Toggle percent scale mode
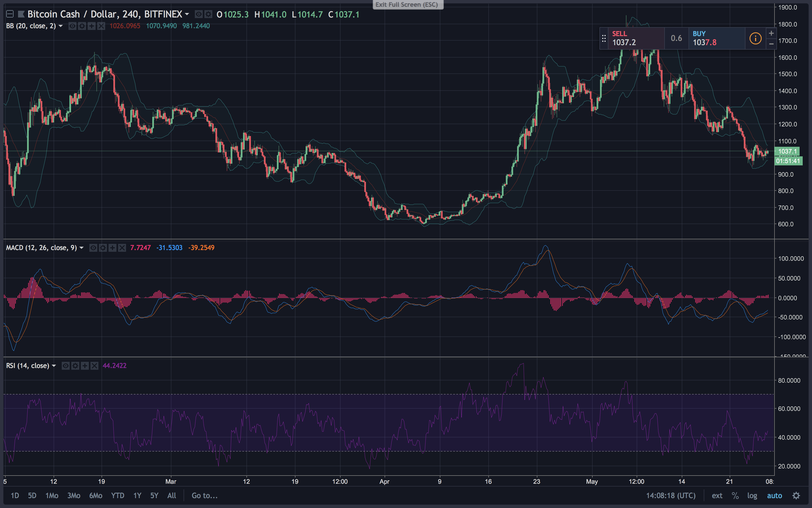Viewport: 812px width, 508px height. pyautogui.click(x=735, y=496)
